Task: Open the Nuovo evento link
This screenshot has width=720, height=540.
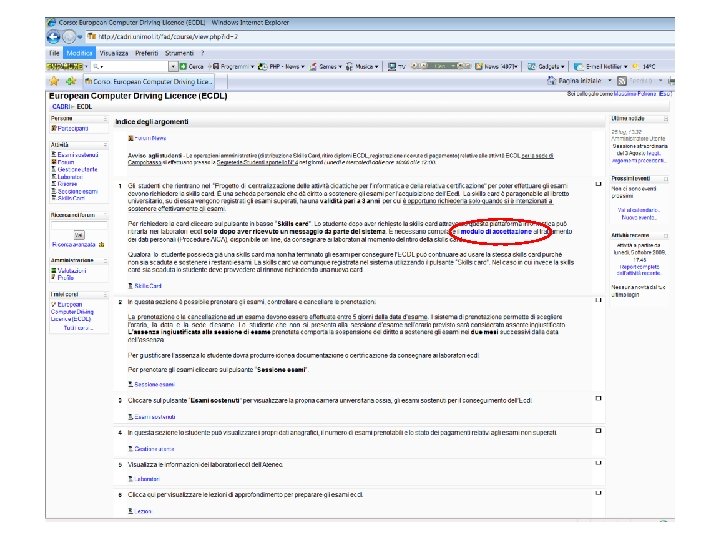Action: (639, 218)
